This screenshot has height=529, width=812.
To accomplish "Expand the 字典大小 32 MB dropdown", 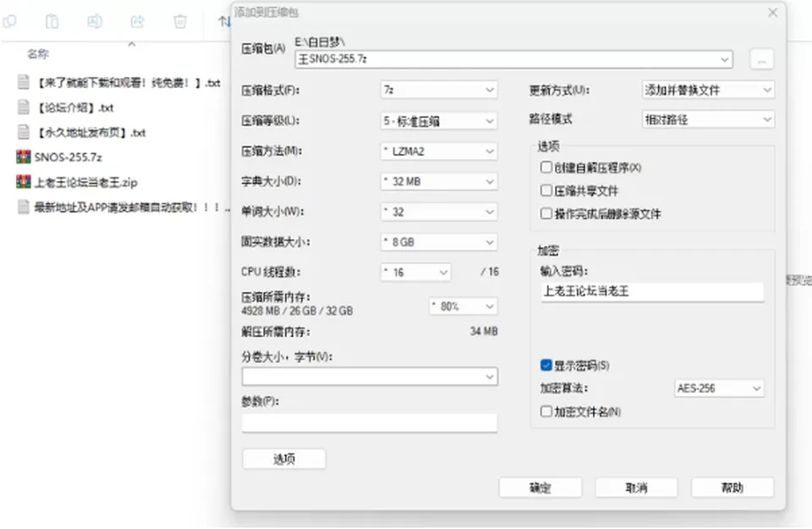I will point(439,181).
